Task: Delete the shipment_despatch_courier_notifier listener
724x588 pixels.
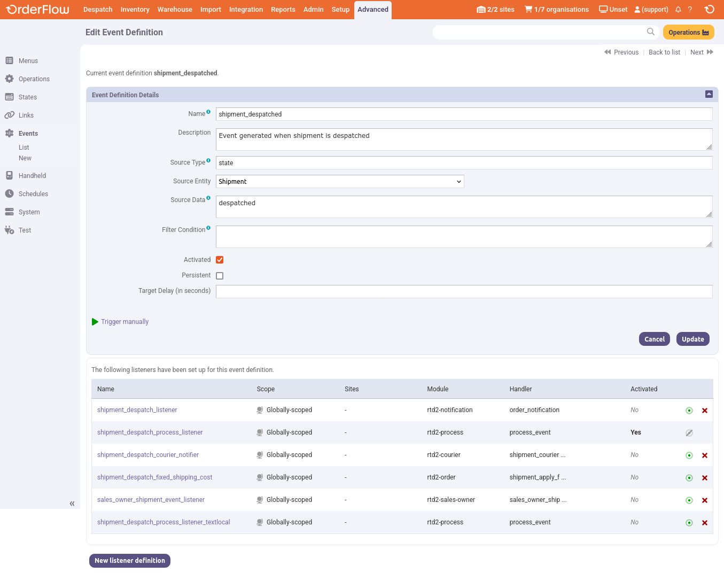Action: [x=705, y=455]
